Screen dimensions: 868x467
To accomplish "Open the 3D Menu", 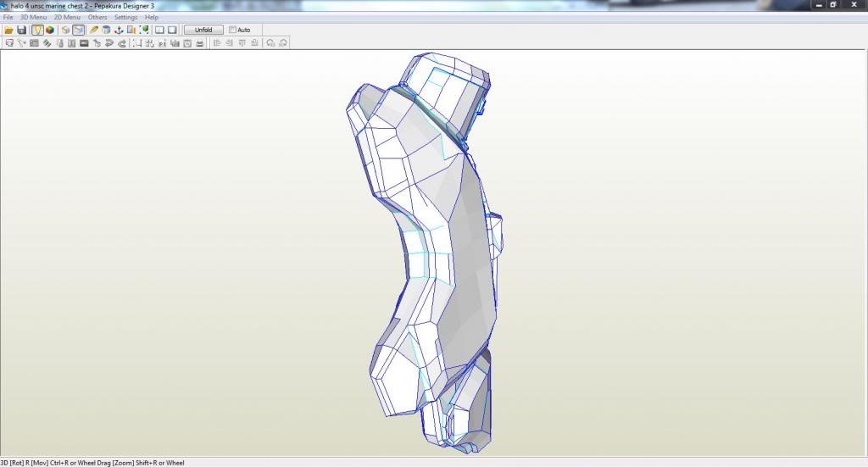I will [x=33, y=17].
